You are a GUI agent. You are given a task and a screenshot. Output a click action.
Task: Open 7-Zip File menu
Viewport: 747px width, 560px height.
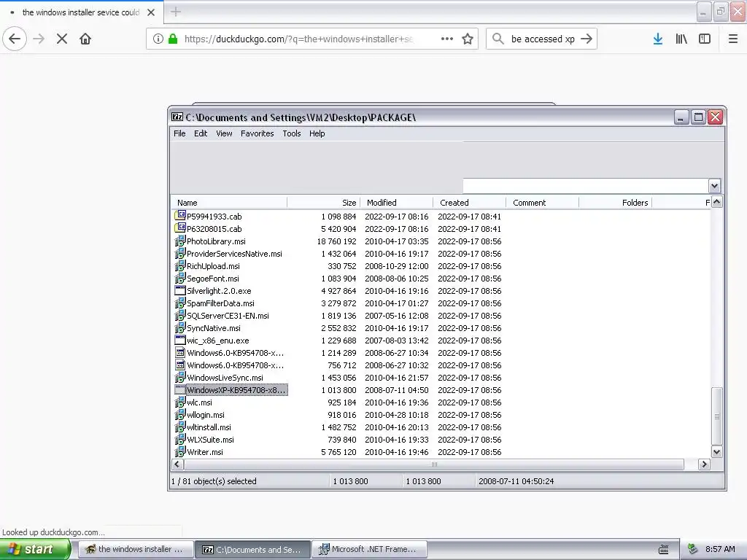[x=179, y=133]
